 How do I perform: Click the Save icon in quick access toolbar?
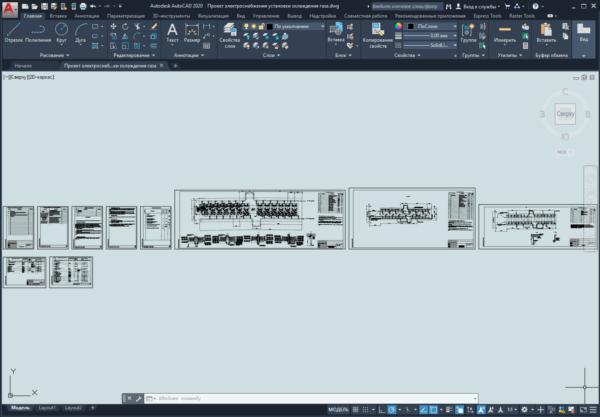point(44,6)
